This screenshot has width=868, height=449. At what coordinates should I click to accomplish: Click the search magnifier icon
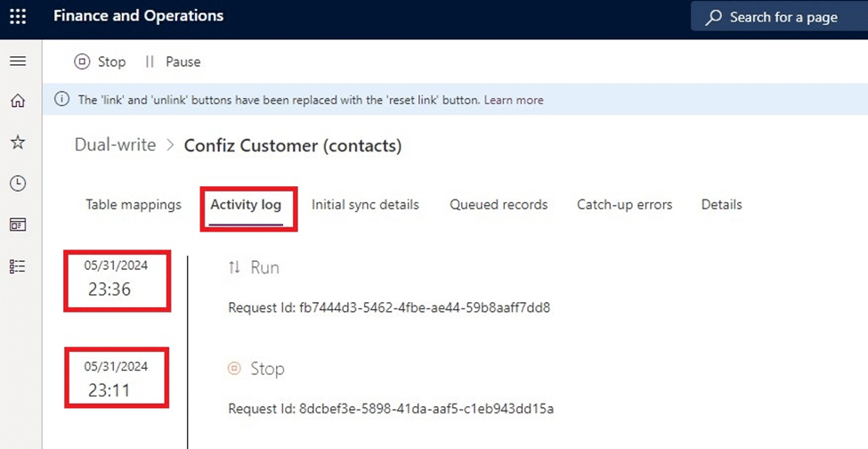point(714,17)
